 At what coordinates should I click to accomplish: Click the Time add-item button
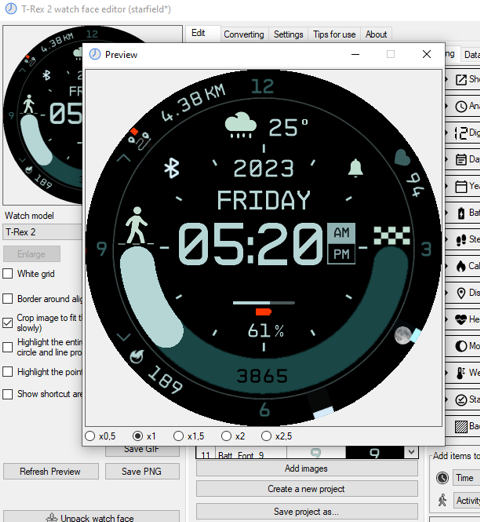466,478
